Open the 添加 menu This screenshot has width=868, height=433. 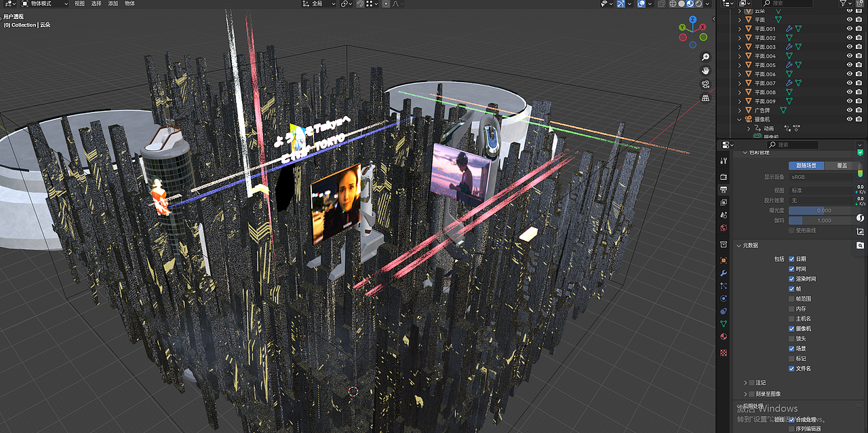click(x=113, y=3)
